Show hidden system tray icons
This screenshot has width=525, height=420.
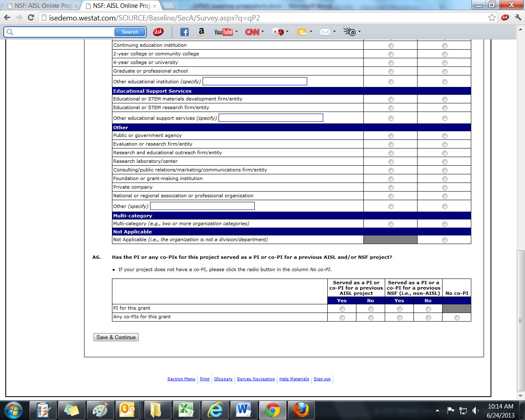pos(437,411)
